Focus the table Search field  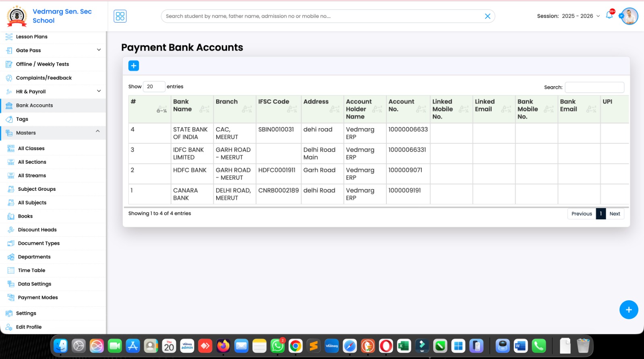(x=594, y=87)
